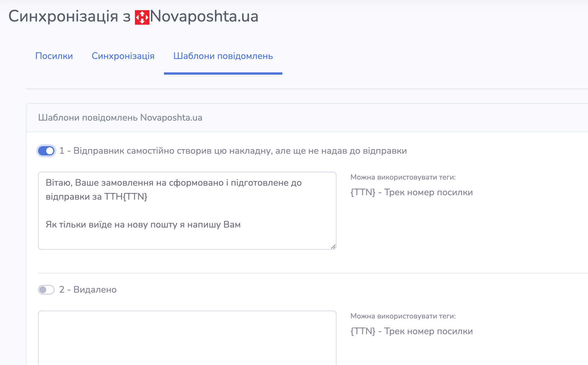
Task: Click the '2 - Видалено' toggle label
Action: click(x=88, y=290)
